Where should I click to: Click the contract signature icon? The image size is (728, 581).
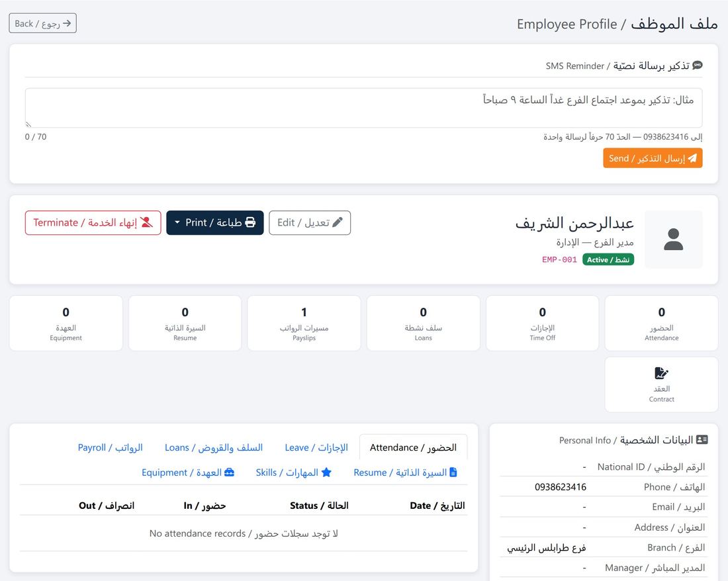point(661,373)
